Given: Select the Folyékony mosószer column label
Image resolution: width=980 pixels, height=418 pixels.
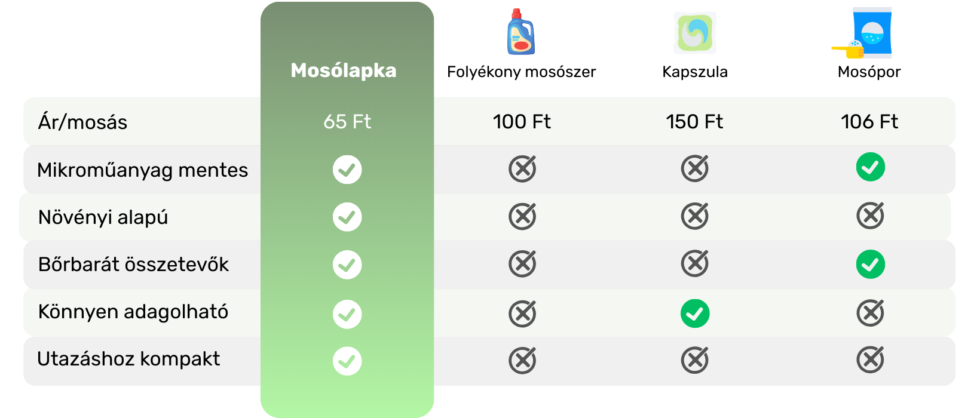Looking at the screenshot, I should pos(521,72).
